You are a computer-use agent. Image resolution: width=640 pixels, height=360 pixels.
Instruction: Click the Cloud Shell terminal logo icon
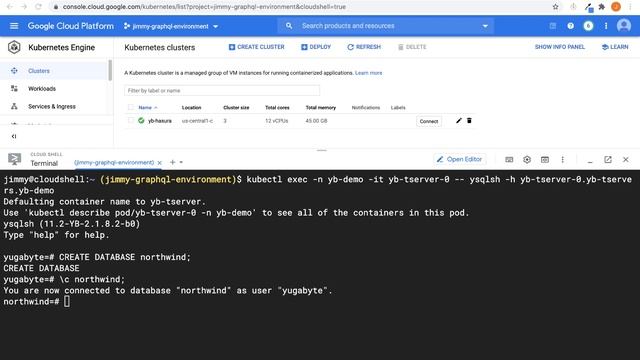[14, 159]
